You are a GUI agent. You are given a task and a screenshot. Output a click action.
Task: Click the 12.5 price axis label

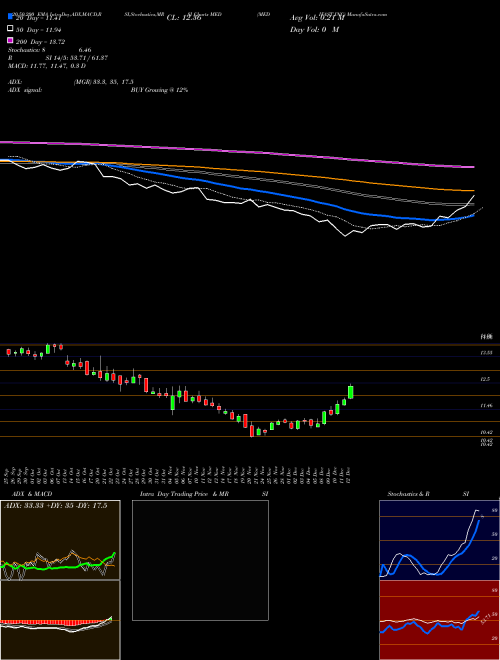[x=485, y=379]
